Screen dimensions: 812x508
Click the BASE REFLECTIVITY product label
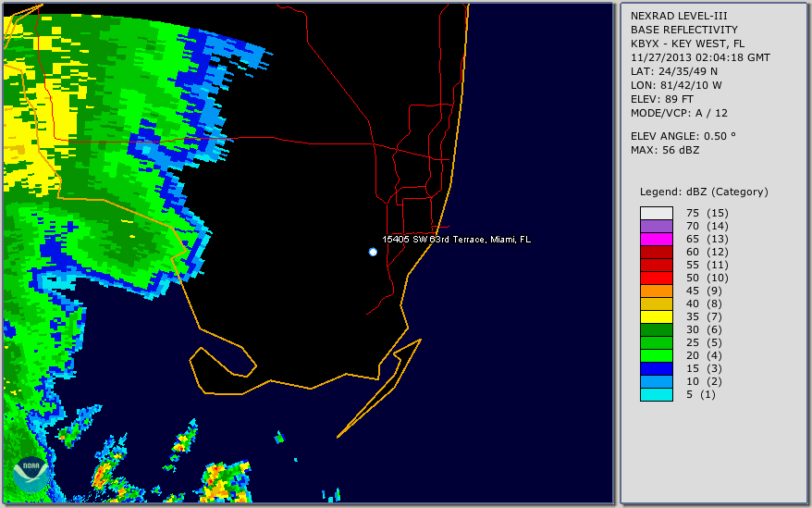coord(684,30)
